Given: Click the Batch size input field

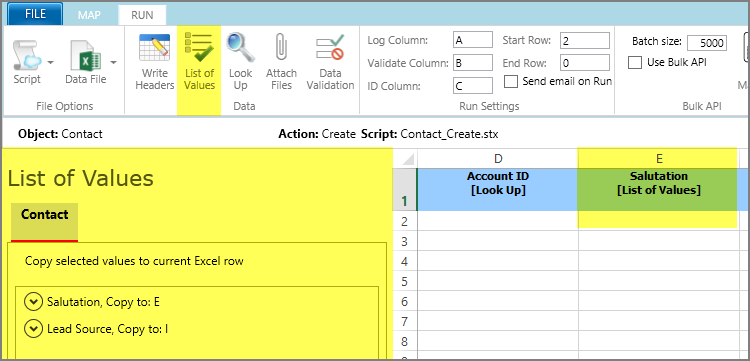Looking at the screenshot, I should [x=707, y=43].
